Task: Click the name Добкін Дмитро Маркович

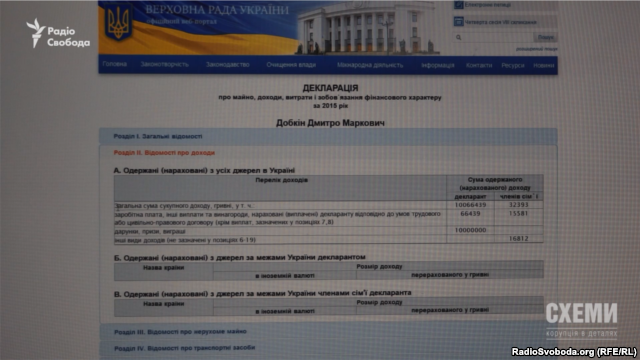Action: click(x=330, y=123)
